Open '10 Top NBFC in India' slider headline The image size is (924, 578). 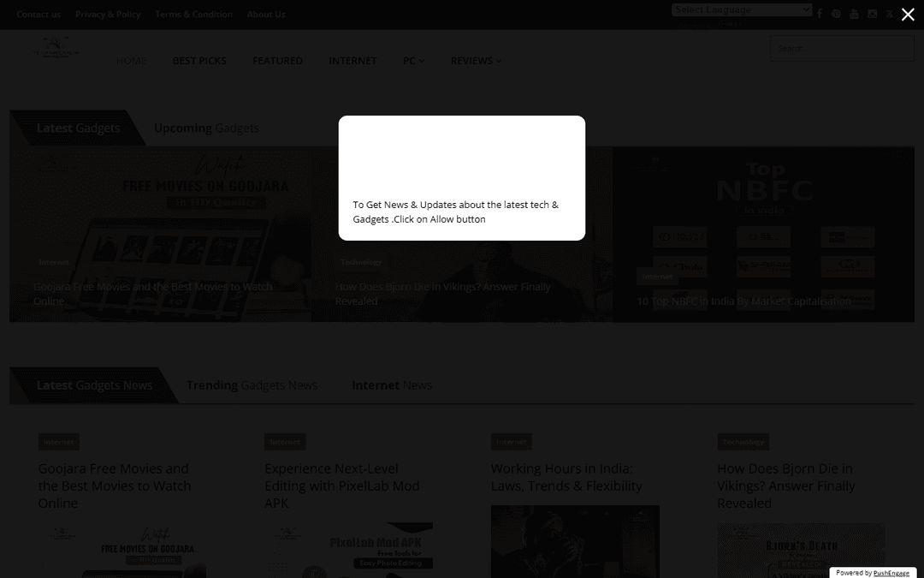(744, 301)
